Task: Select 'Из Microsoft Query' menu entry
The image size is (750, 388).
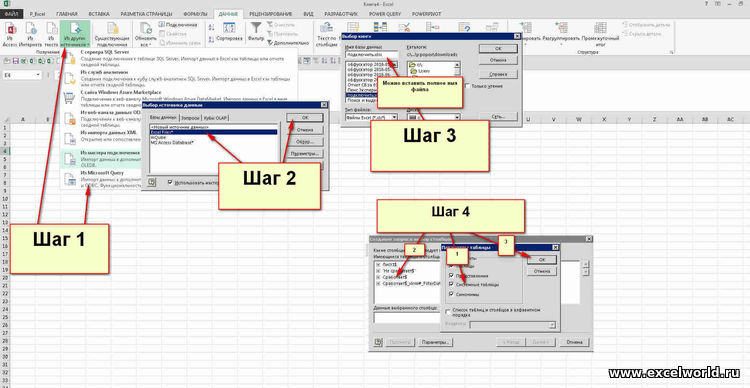Action: pos(102,172)
